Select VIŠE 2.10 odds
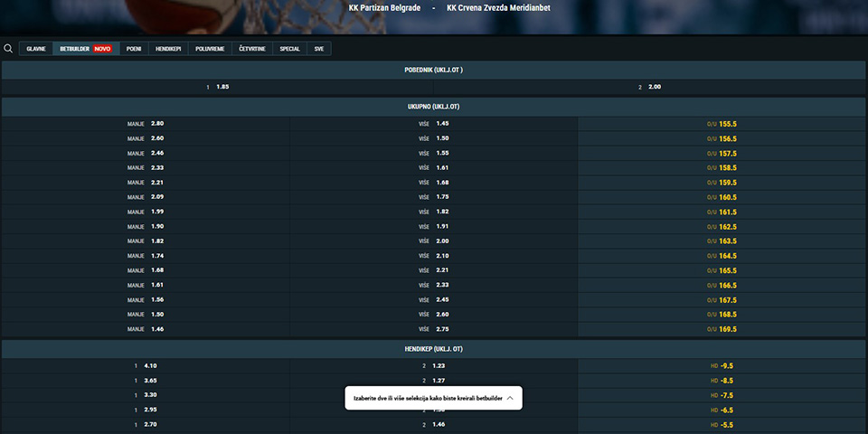The image size is (868, 434). [x=433, y=256]
